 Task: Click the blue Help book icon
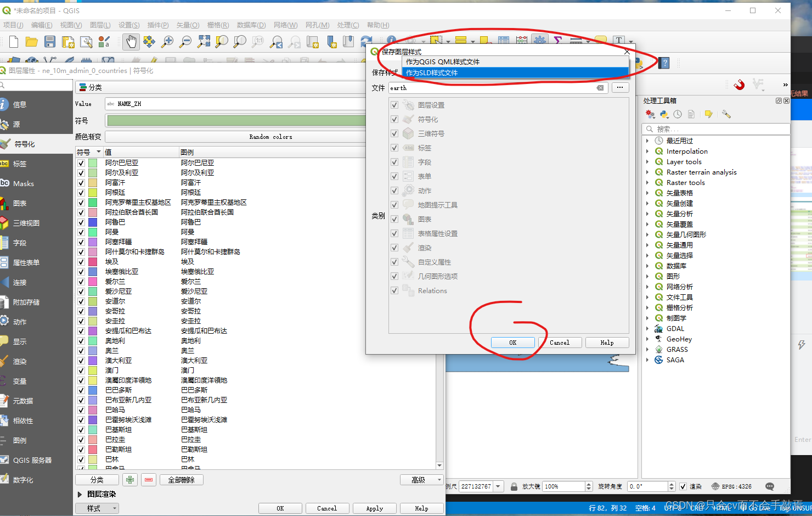664,63
